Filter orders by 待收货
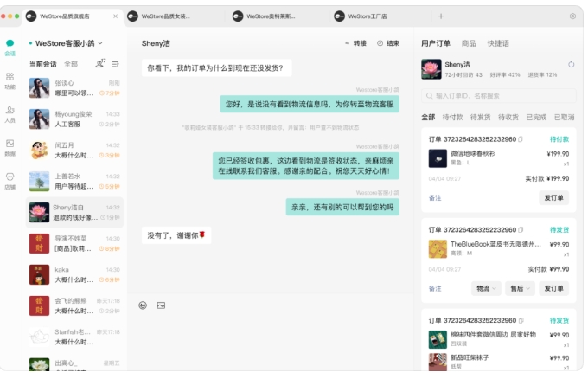Screen dimensions: 588x379 pos(508,118)
